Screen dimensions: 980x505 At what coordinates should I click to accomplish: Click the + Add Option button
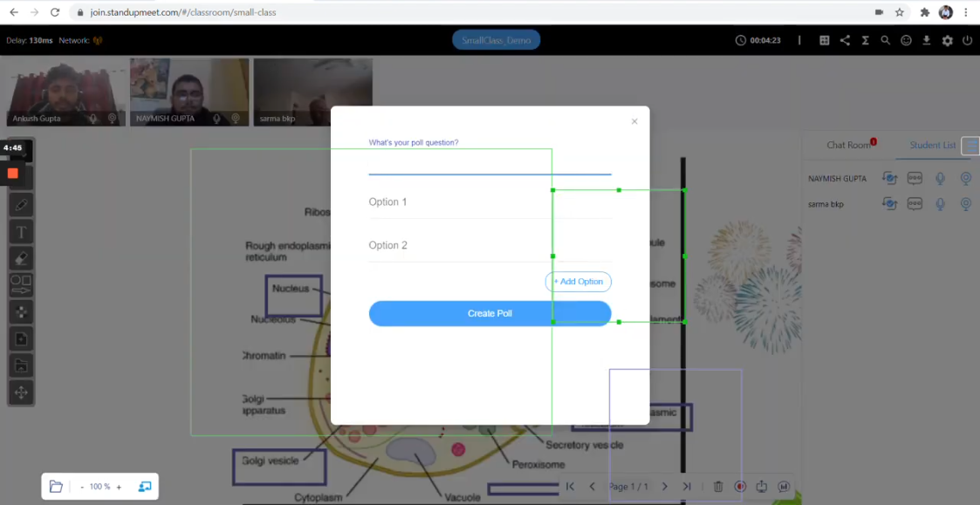point(578,282)
